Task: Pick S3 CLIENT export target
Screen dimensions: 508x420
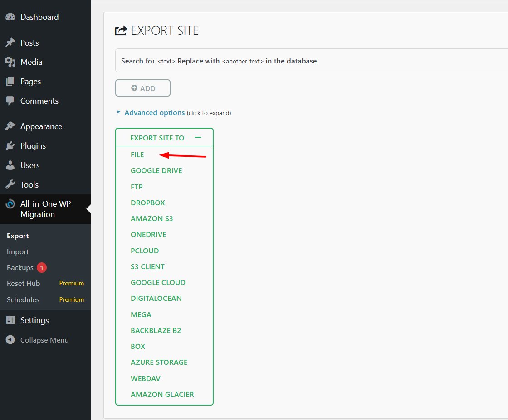Action: click(148, 266)
